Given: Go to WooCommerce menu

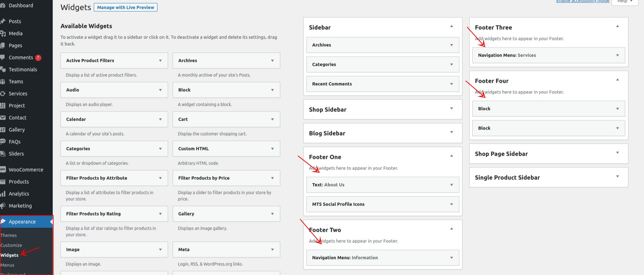Looking at the screenshot, I should [26, 170].
